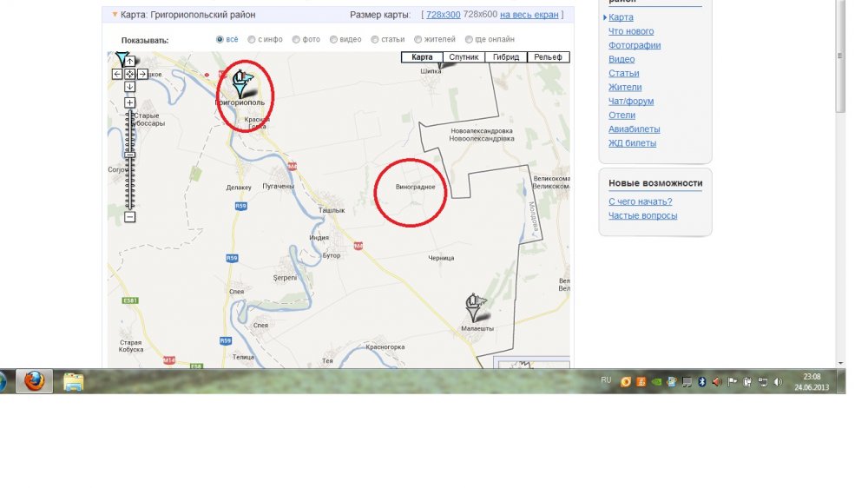Click the red muted sound tray icon

point(717,382)
